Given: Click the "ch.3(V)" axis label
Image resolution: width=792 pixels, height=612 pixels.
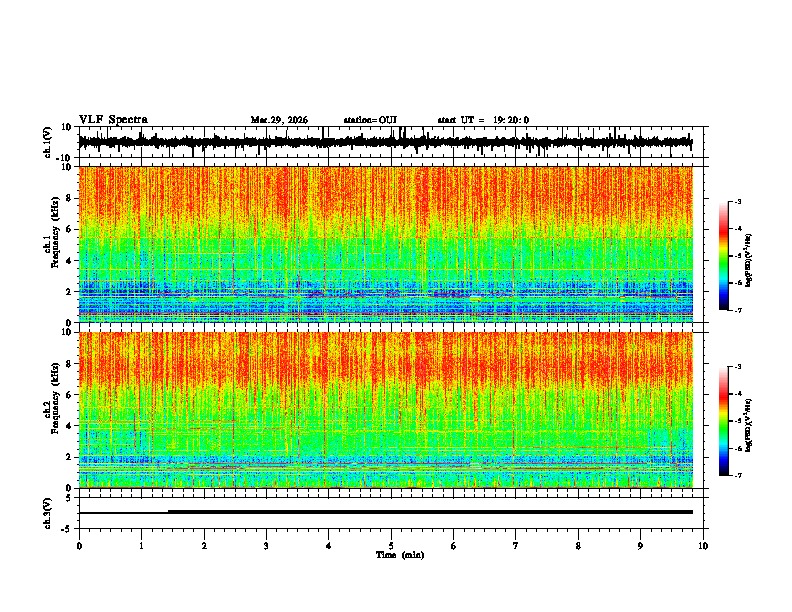Looking at the screenshot, I should coord(48,513).
